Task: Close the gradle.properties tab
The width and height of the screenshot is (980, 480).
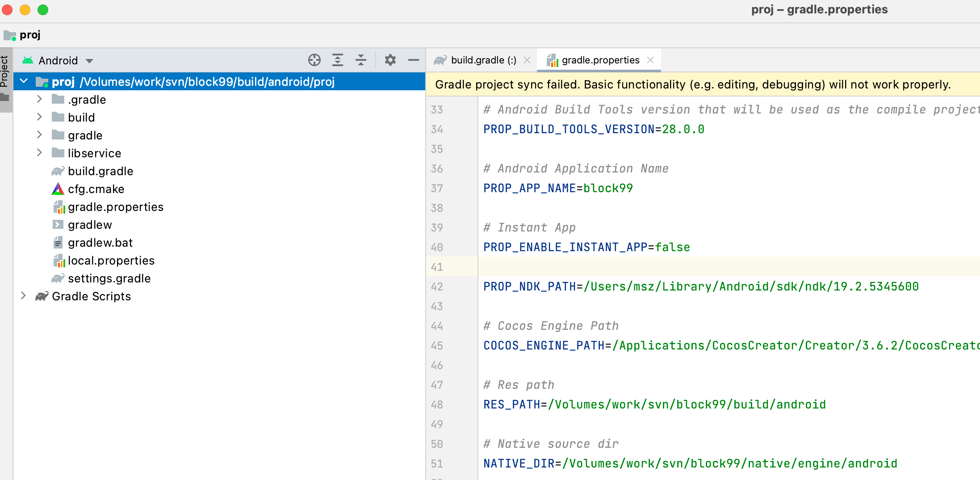Action: tap(650, 60)
